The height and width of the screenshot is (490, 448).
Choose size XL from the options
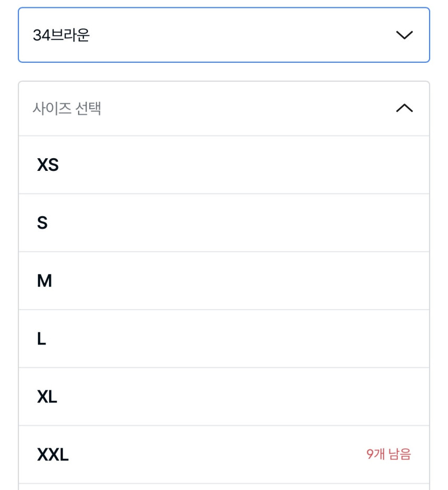pyautogui.click(x=223, y=397)
